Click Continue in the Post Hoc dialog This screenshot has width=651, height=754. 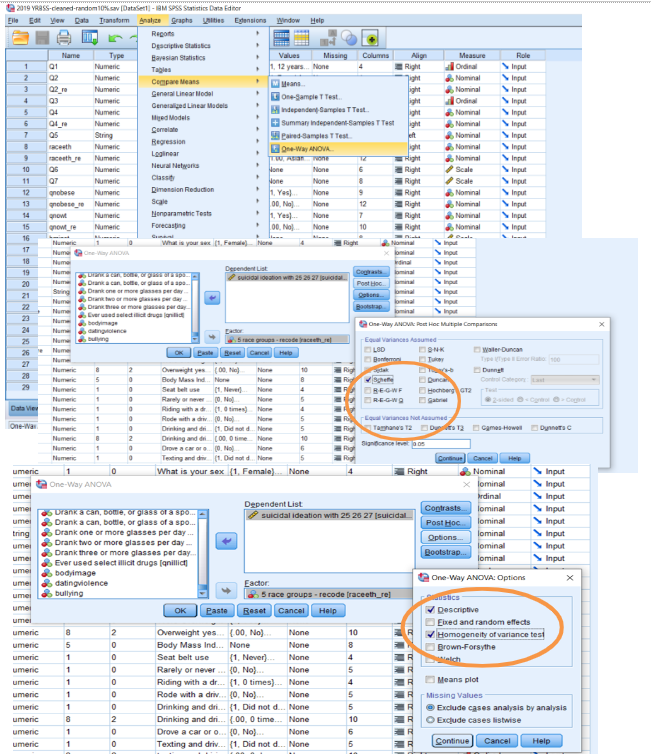click(450, 458)
